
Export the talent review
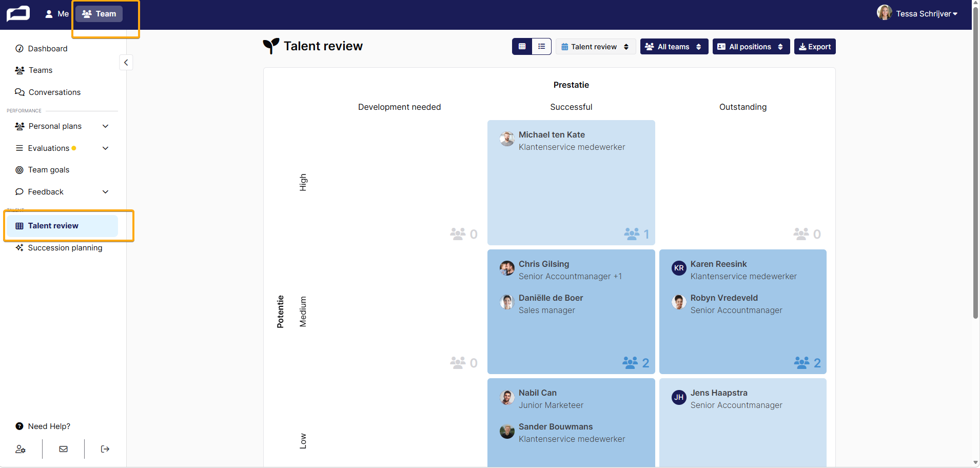pos(815,47)
